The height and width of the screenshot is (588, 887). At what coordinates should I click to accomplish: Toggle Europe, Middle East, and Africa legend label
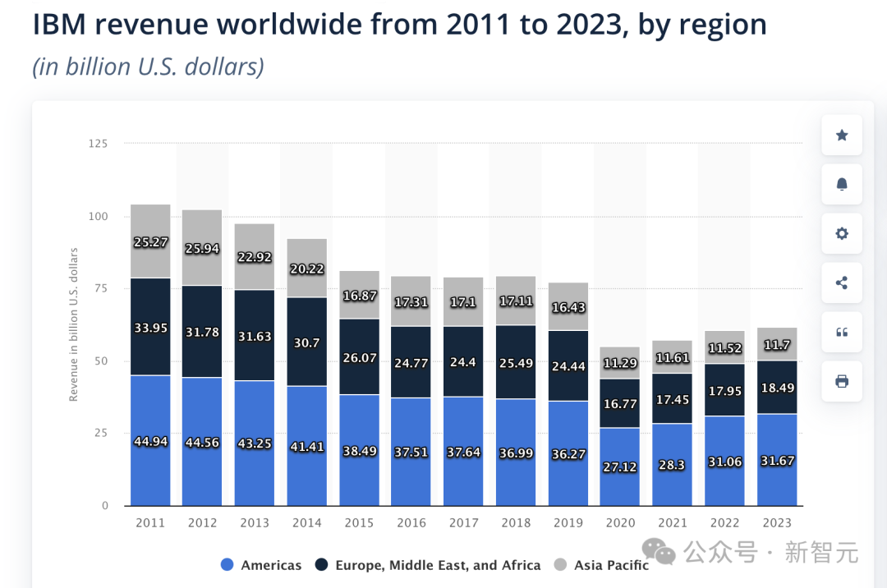coord(438,565)
